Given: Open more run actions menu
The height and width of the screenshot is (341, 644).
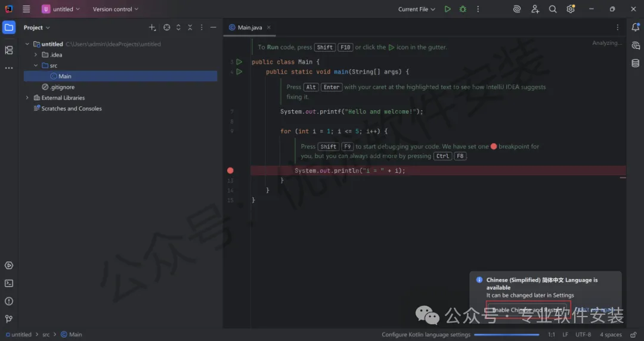Looking at the screenshot, I should (x=478, y=8).
